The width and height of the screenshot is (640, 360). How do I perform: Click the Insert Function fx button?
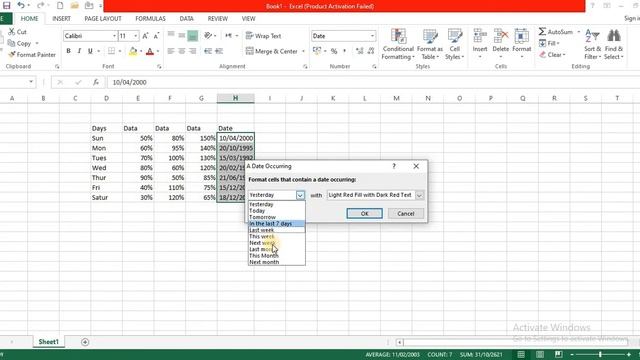pos(96,82)
